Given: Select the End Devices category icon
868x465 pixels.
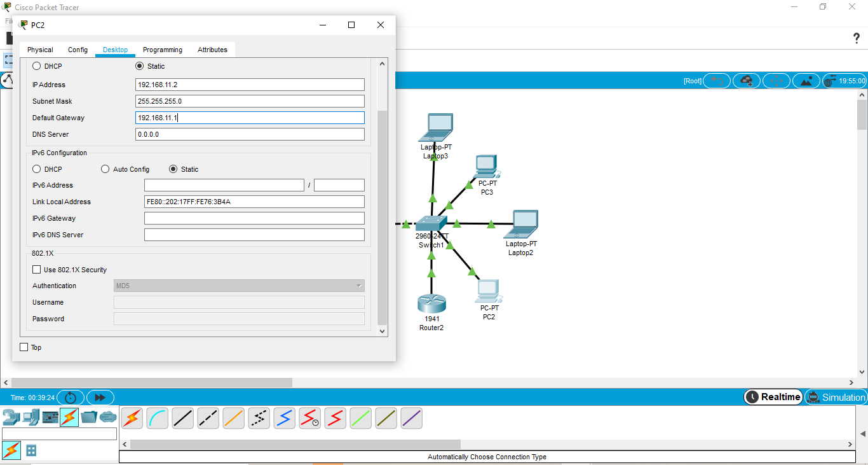Looking at the screenshot, I should pos(31,417).
